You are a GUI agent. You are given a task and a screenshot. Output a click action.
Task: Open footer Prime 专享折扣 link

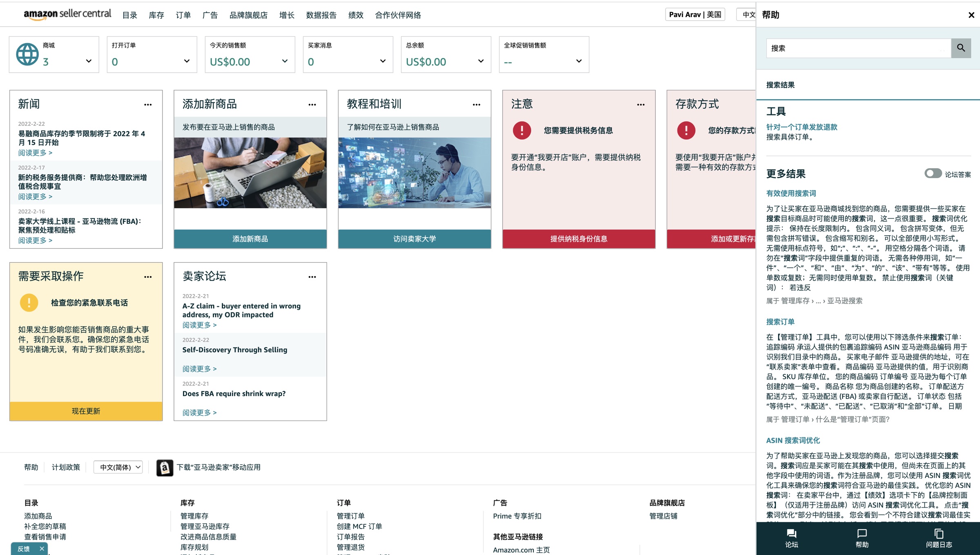pyautogui.click(x=517, y=516)
